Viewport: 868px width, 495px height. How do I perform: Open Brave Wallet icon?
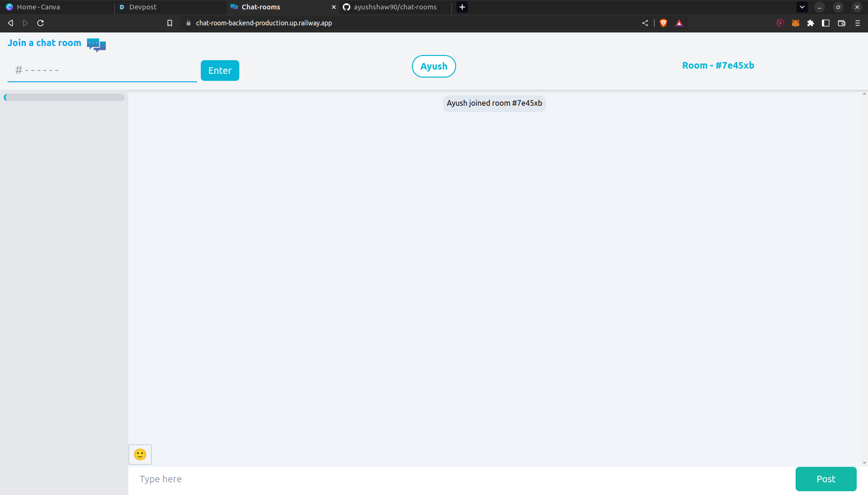point(842,23)
